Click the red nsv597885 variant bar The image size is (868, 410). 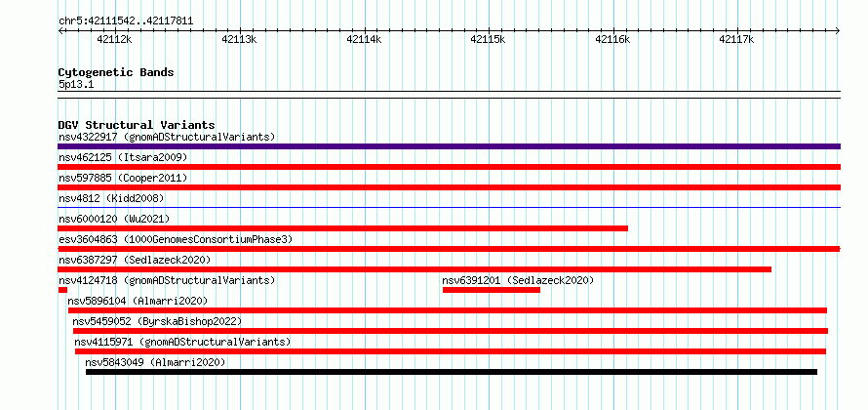449,187
